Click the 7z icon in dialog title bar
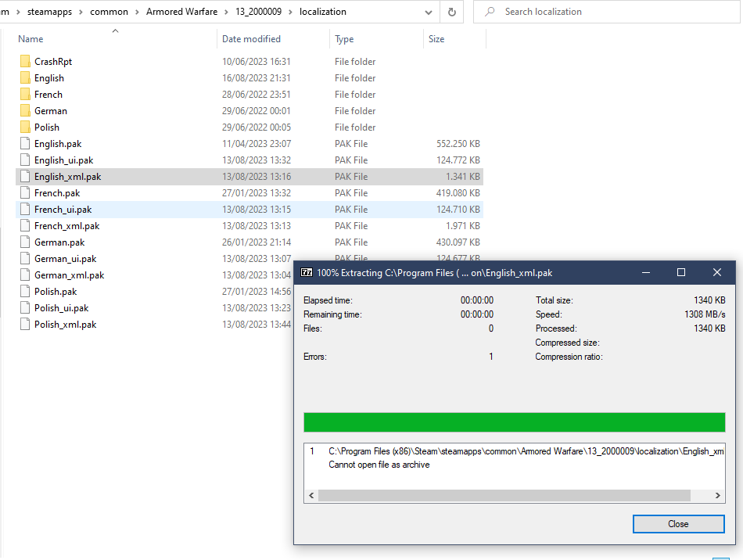This screenshot has width=743, height=560. point(307,272)
